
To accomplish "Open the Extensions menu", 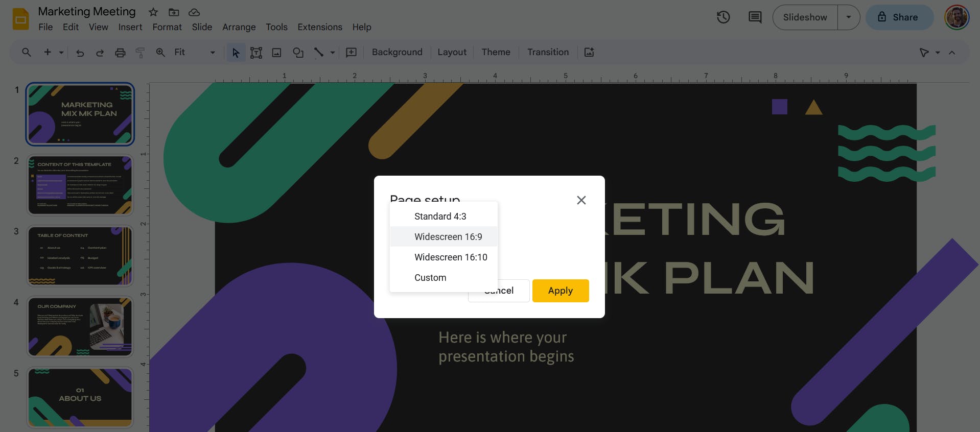I will point(320,27).
